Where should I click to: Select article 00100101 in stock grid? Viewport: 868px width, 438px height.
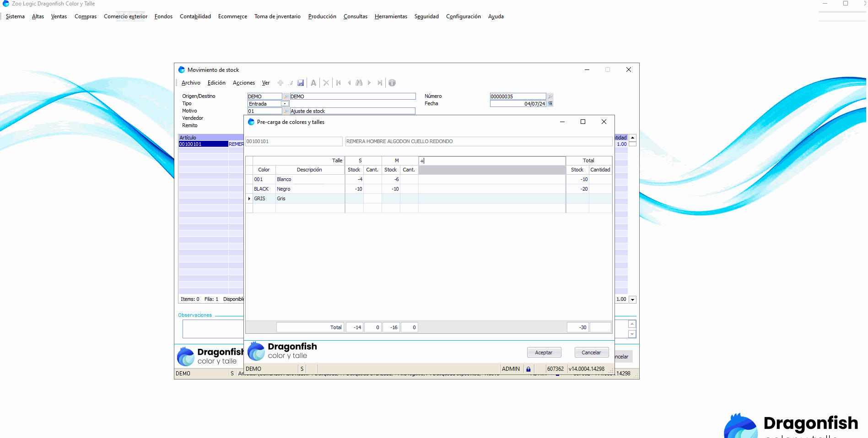(203, 144)
